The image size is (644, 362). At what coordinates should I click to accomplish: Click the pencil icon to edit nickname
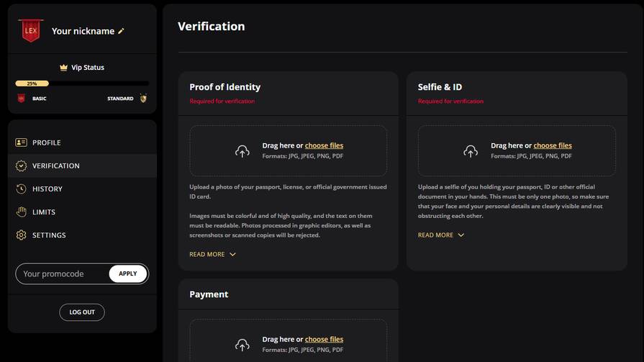pos(121,31)
